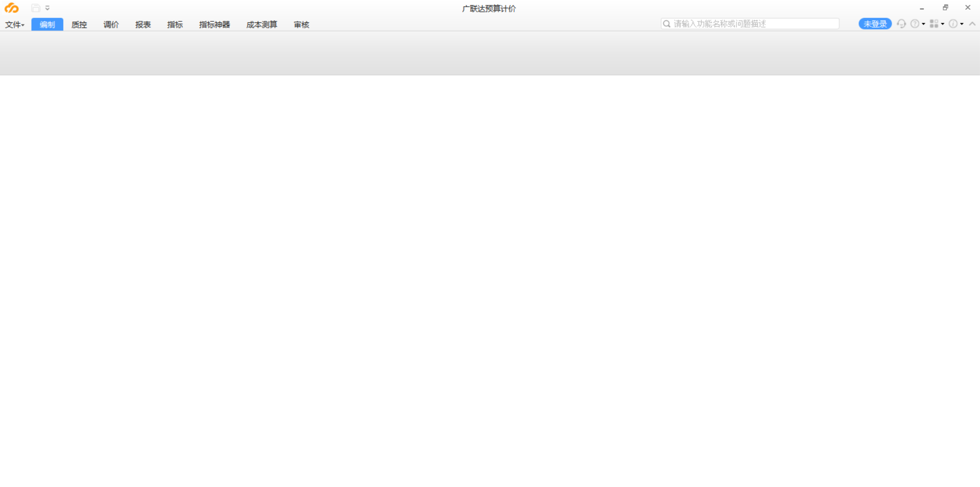This screenshot has height=487, width=980.
Task: Minimize the 广联达预算计价 window
Action: point(922,8)
